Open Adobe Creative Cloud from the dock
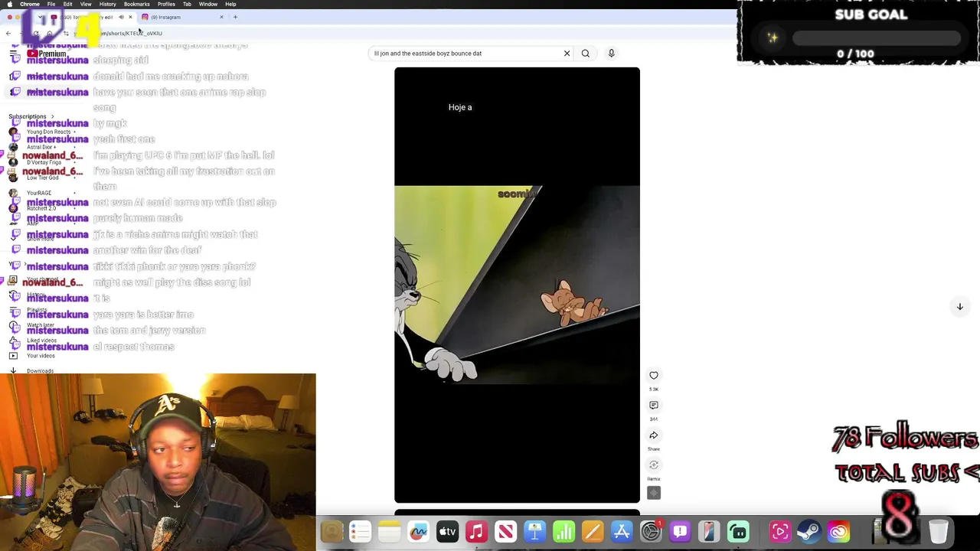The height and width of the screenshot is (551, 980). pos(838,532)
